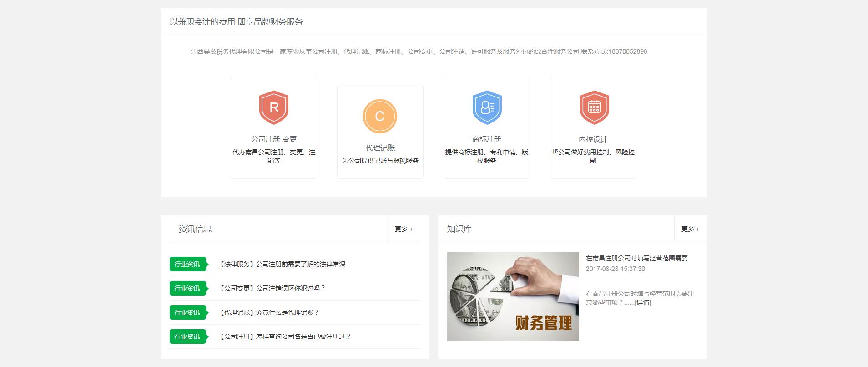868x367 pixels.
Task: Click the orange circle C icon
Action: pos(380,116)
